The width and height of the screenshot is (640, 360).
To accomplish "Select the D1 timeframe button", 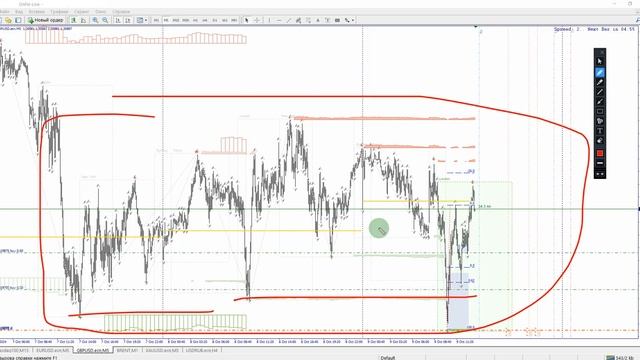I will (x=215, y=20).
